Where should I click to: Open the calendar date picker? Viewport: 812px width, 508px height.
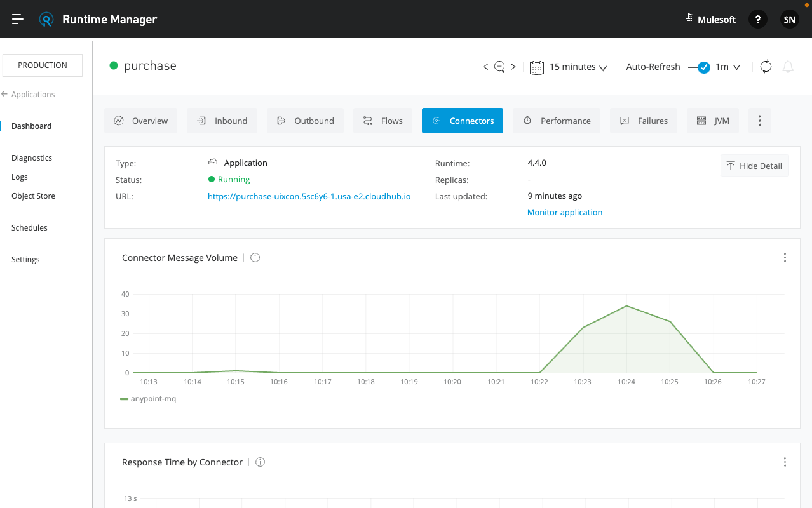(537, 67)
